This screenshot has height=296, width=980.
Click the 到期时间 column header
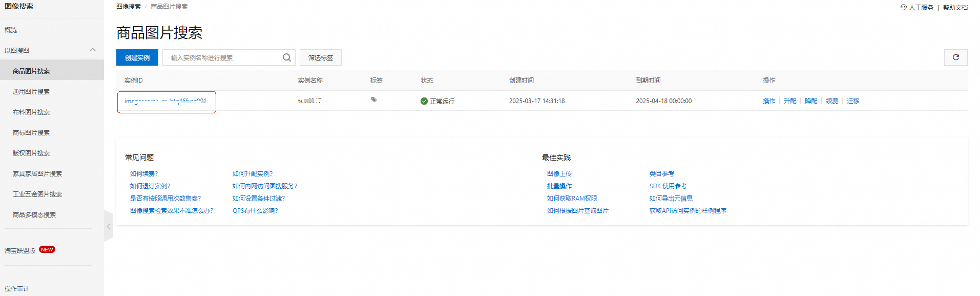649,81
